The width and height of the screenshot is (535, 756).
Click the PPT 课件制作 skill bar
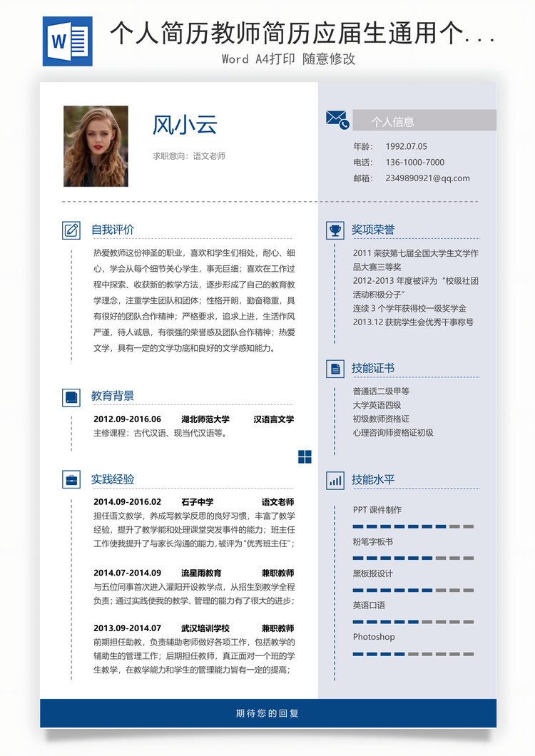tap(413, 526)
